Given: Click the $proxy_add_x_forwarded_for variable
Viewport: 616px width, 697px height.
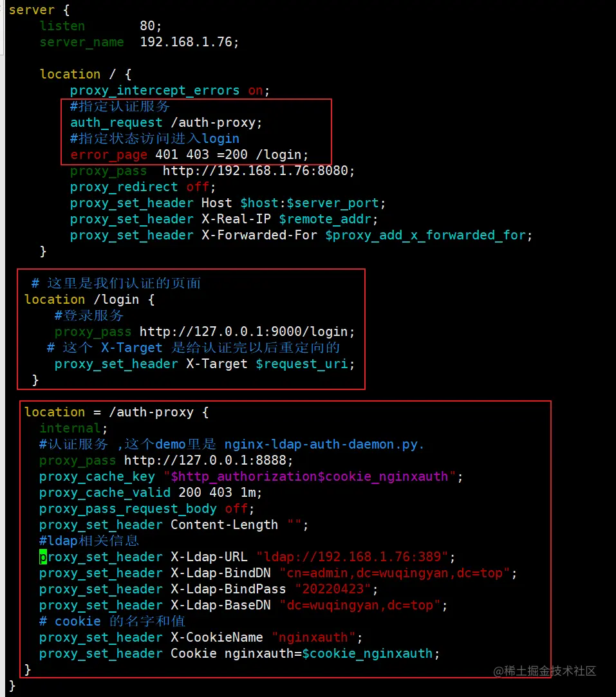Looking at the screenshot, I should click(x=425, y=235).
